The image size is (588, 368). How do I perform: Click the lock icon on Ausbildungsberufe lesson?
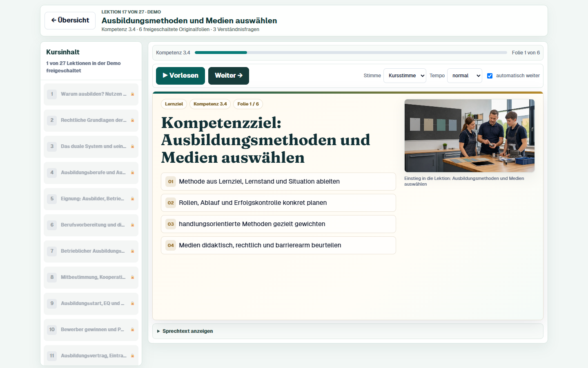(132, 173)
